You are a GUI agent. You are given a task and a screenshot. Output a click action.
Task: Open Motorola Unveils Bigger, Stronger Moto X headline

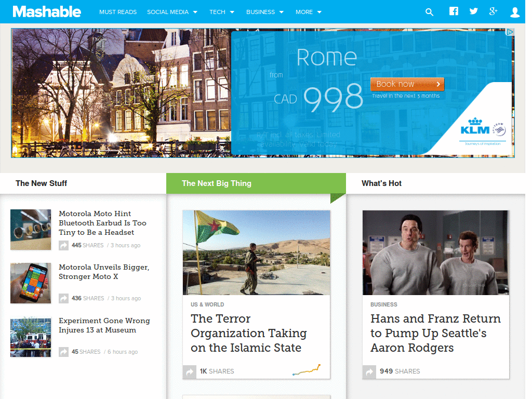click(104, 272)
